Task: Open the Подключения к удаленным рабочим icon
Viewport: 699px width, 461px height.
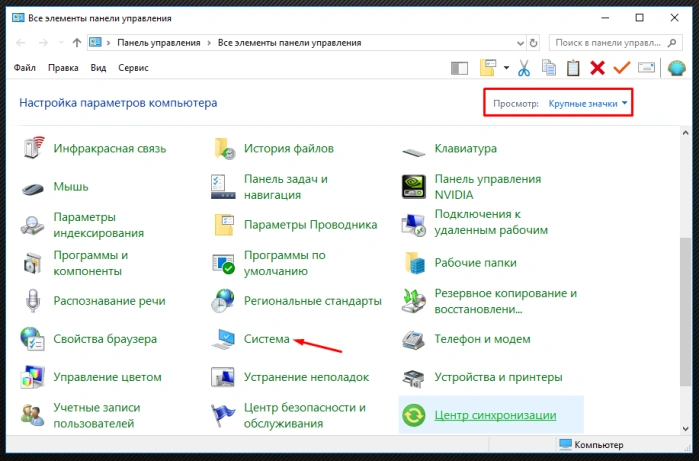Action: 414,225
